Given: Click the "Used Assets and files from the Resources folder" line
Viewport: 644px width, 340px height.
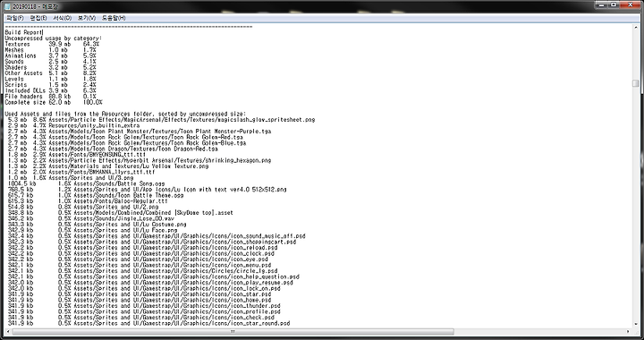Looking at the screenshot, I should point(125,114).
